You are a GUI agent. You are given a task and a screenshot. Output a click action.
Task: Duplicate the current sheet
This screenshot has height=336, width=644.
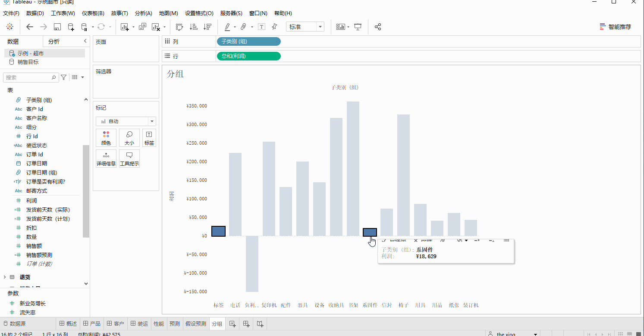click(141, 27)
